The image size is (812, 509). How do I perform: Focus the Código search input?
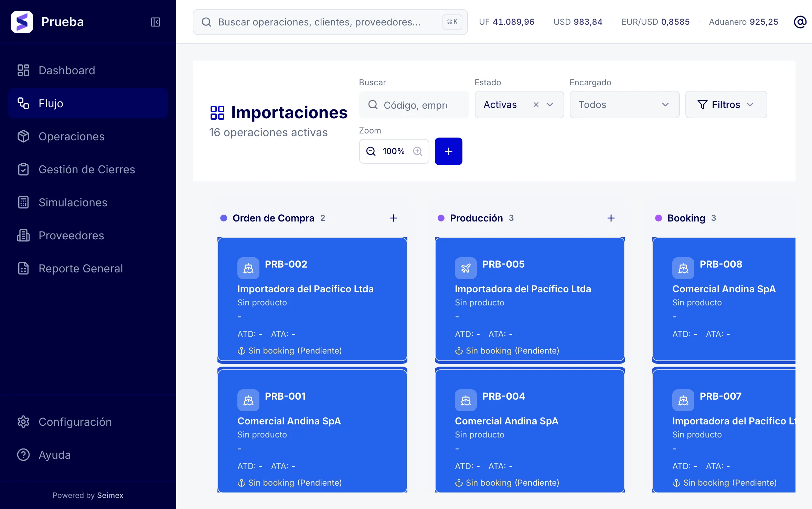pyautogui.click(x=414, y=105)
